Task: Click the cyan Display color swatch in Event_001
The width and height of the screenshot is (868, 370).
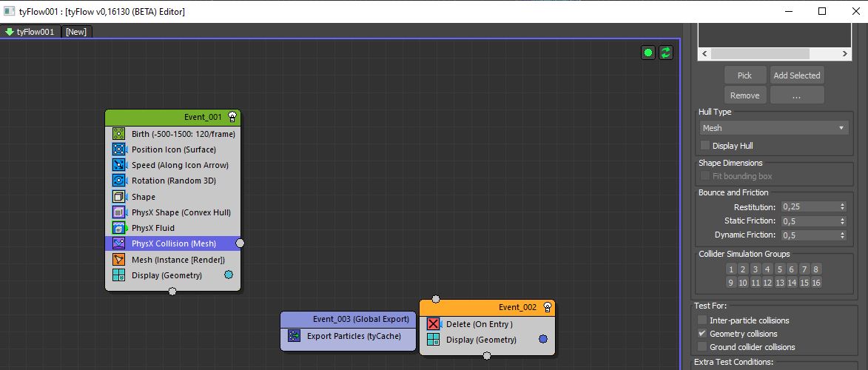Action: [x=229, y=275]
